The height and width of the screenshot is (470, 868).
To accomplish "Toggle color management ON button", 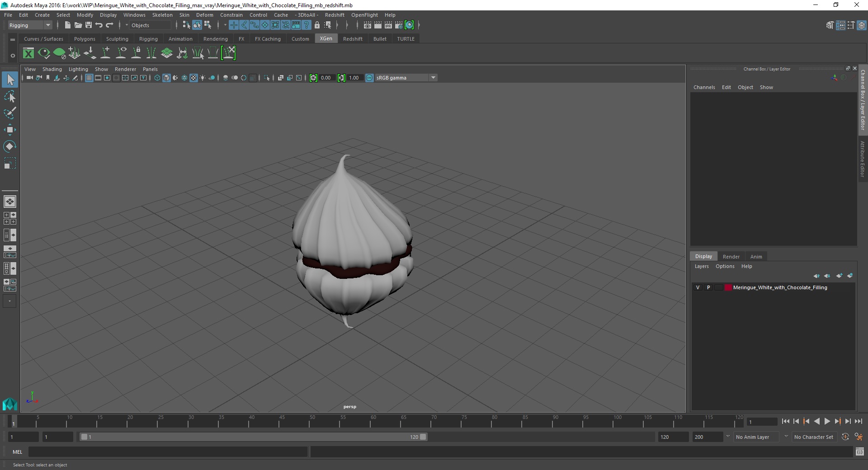I will pyautogui.click(x=369, y=78).
